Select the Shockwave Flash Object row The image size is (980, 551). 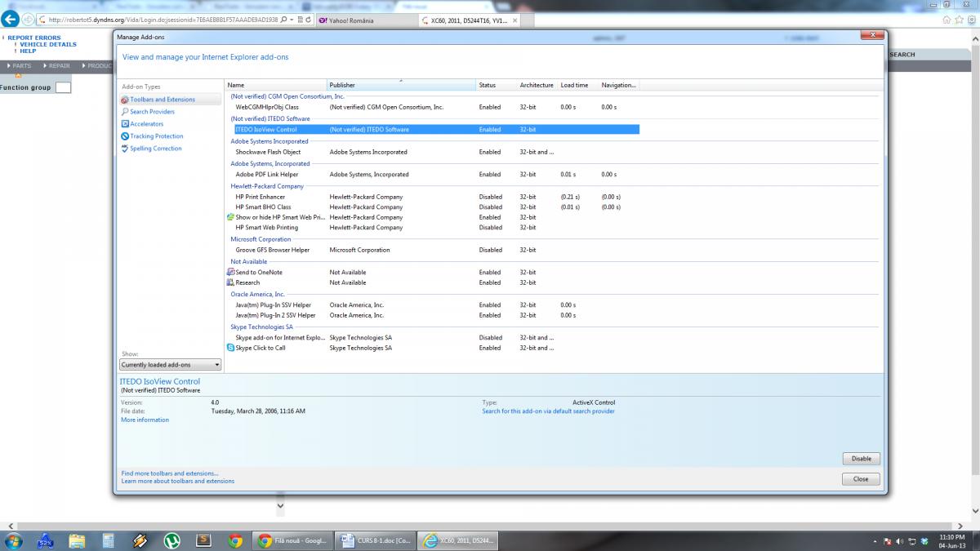[432, 152]
